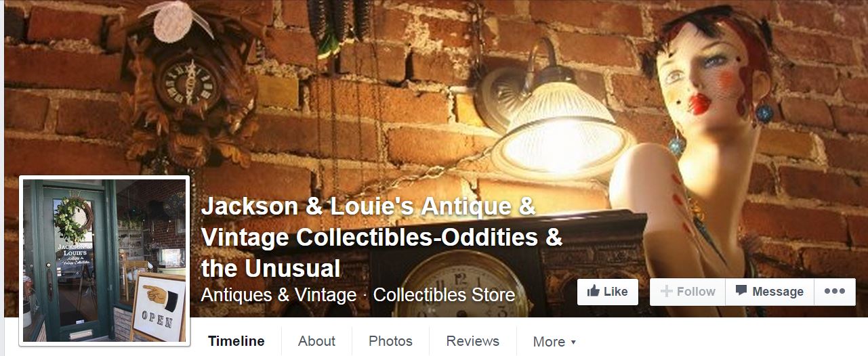Viewport: 868px width, 356px height.
Task: Click the speech bubble icon on Message
Action: 741,291
